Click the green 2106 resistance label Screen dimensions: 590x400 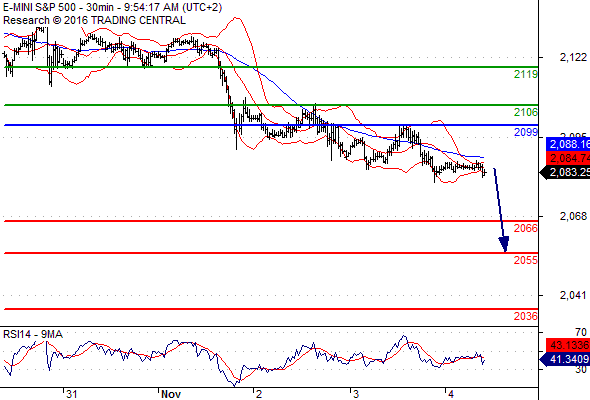(x=526, y=112)
